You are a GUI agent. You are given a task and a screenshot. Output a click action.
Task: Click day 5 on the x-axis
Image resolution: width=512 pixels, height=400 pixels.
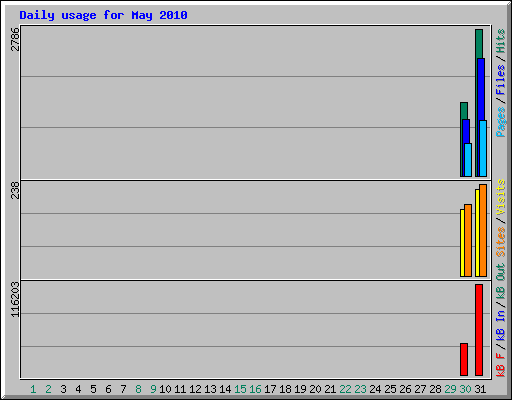93,389
